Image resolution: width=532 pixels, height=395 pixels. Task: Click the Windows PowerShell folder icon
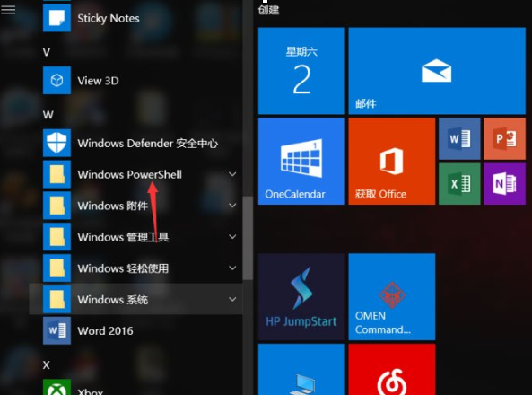[57, 174]
